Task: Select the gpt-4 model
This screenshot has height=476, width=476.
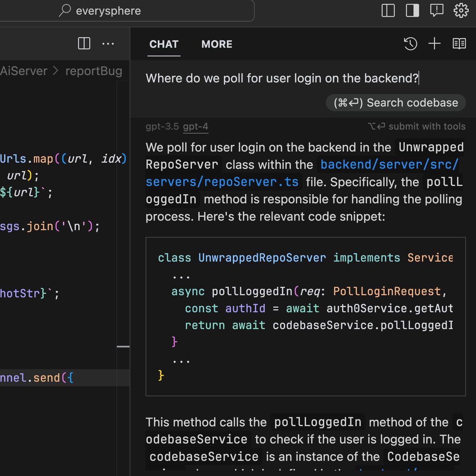Action: (196, 127)
